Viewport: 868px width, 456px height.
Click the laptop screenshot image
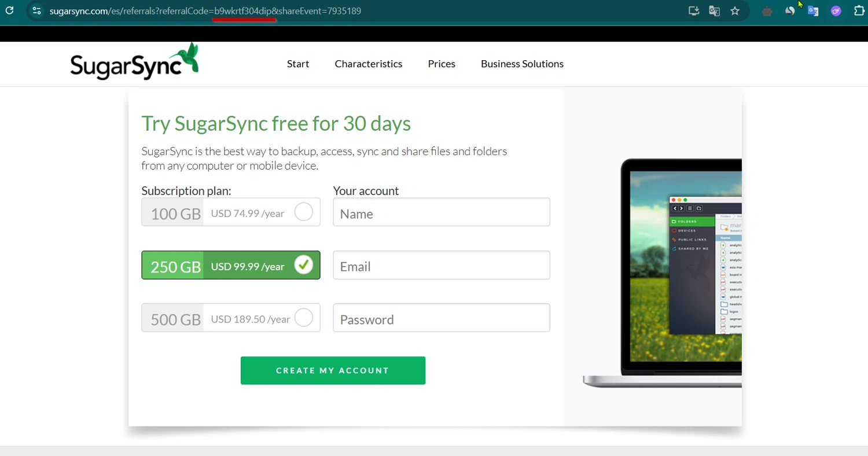click(663, 273)
